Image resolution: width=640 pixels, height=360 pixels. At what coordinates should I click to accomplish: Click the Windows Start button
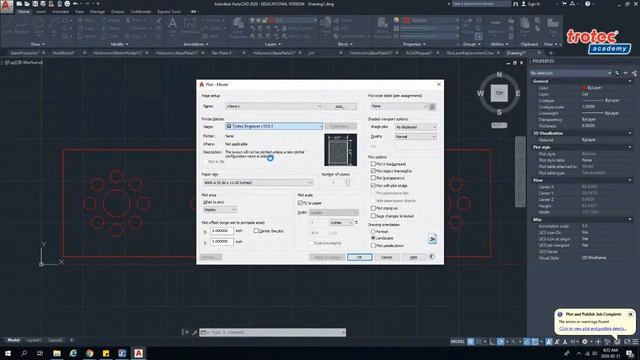click(8, 353)
